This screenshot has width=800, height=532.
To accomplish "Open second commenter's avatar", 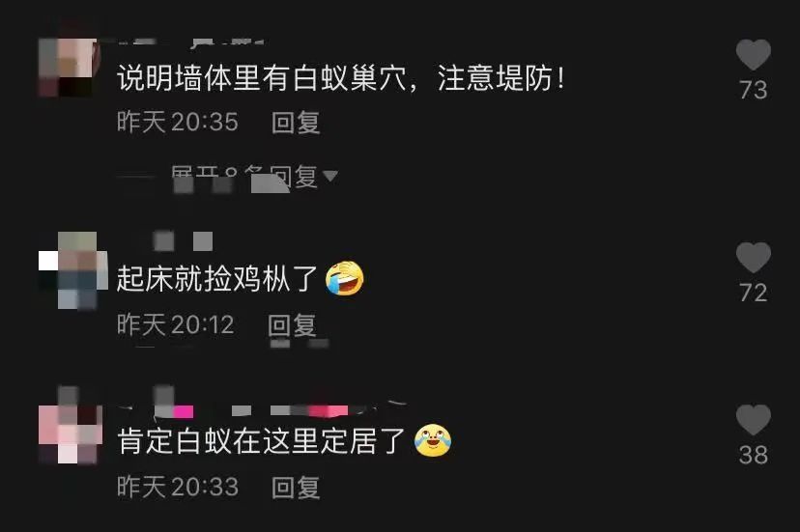I will 73,270.
